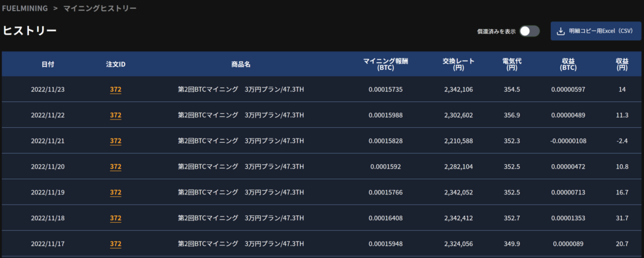Click the 交換レート (円) column header
This screenshot has height=258, width=644.
[458, 64]
